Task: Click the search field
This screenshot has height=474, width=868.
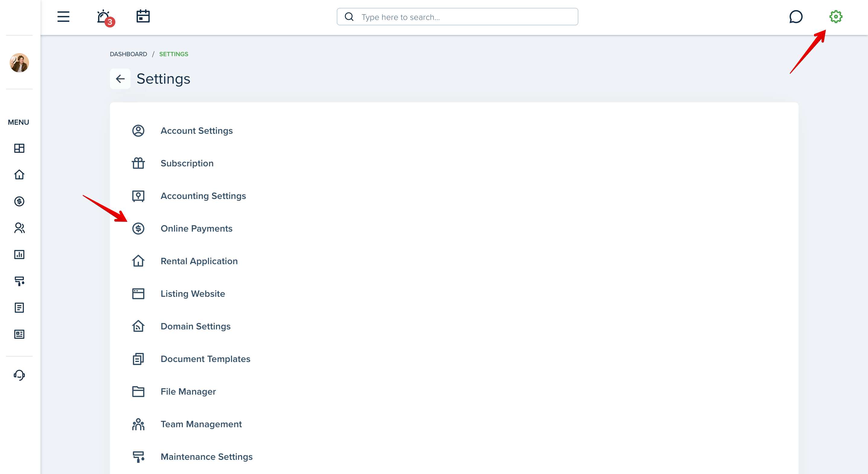Action: click(457, 17)
